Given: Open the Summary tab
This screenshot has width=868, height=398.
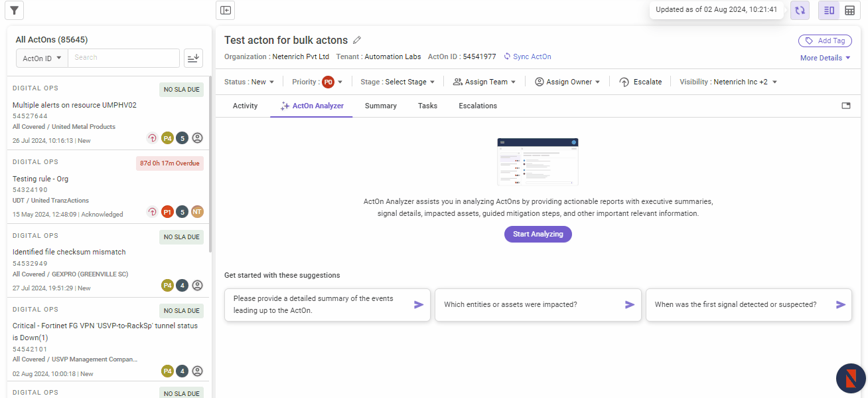Looking at the screenshot, I should tap(381, 106).
